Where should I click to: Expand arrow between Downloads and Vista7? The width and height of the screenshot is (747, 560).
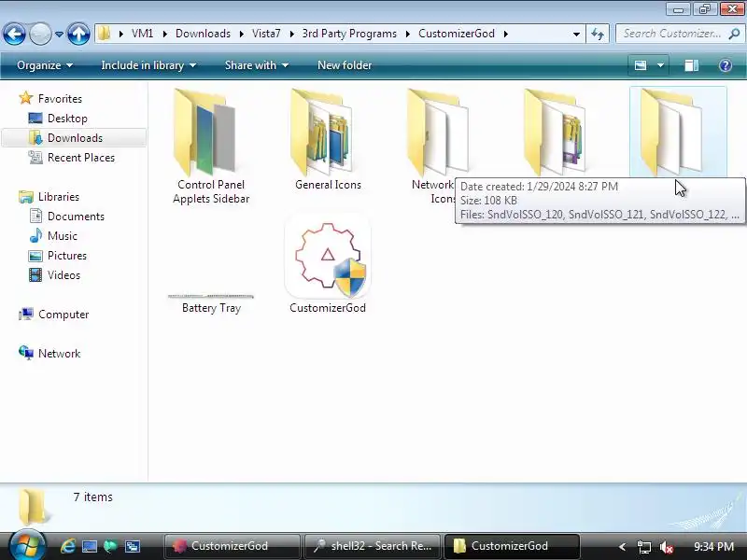(242, 34)
